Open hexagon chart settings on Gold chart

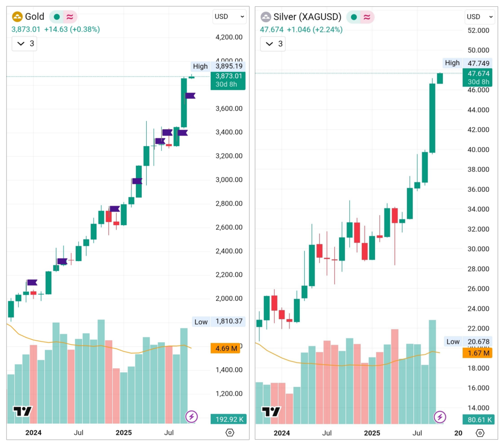coord(229,433)
